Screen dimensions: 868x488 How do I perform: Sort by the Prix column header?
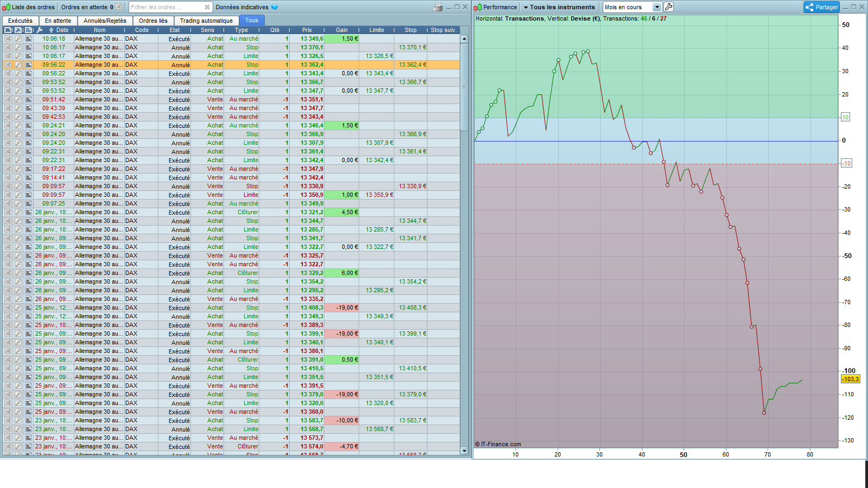click(x=307, y=30)
